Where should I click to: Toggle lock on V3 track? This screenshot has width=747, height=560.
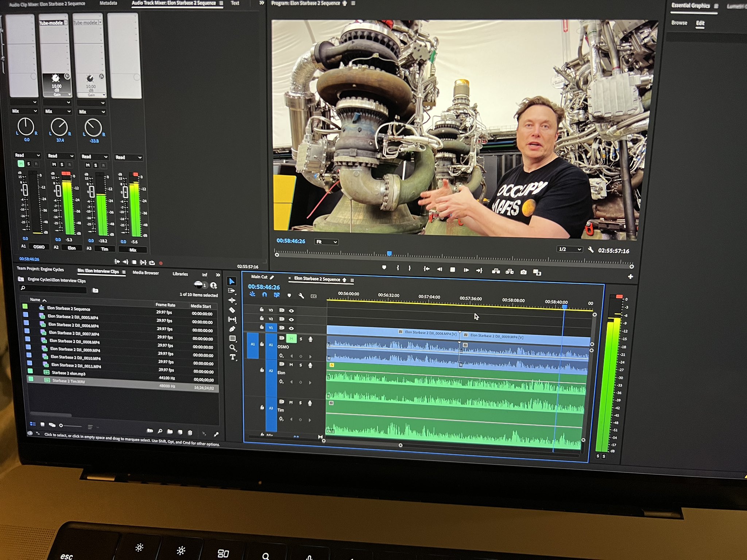pos(262,310)
